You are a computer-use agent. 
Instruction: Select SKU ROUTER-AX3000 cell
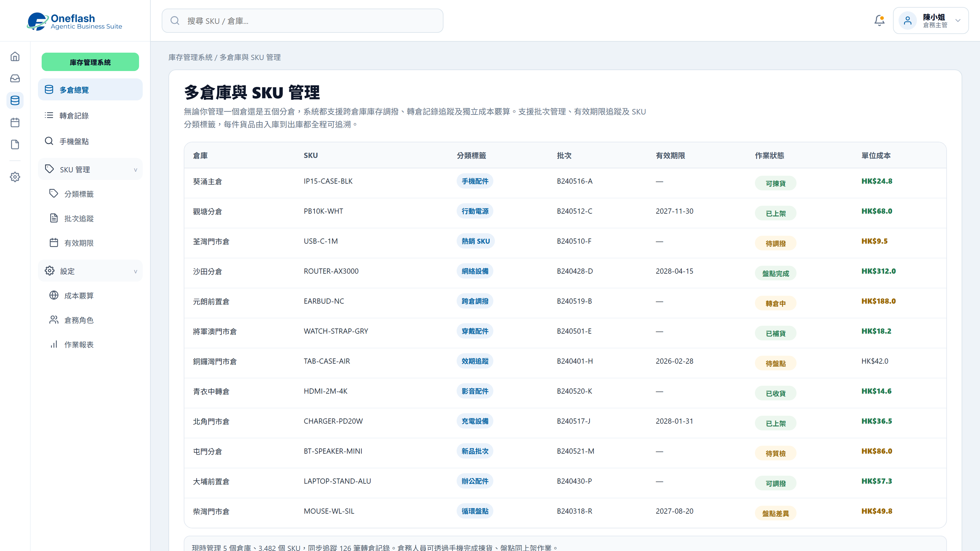[331, 271]
